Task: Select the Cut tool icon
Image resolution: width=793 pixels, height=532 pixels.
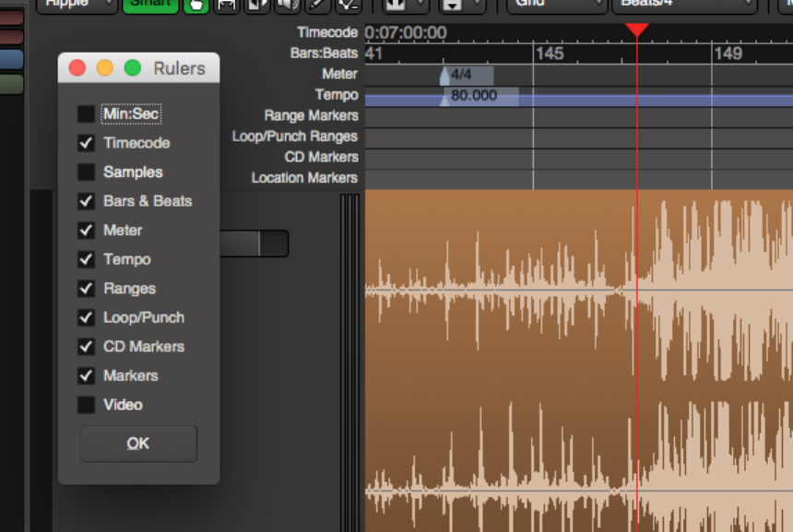Action: [257, 5]
